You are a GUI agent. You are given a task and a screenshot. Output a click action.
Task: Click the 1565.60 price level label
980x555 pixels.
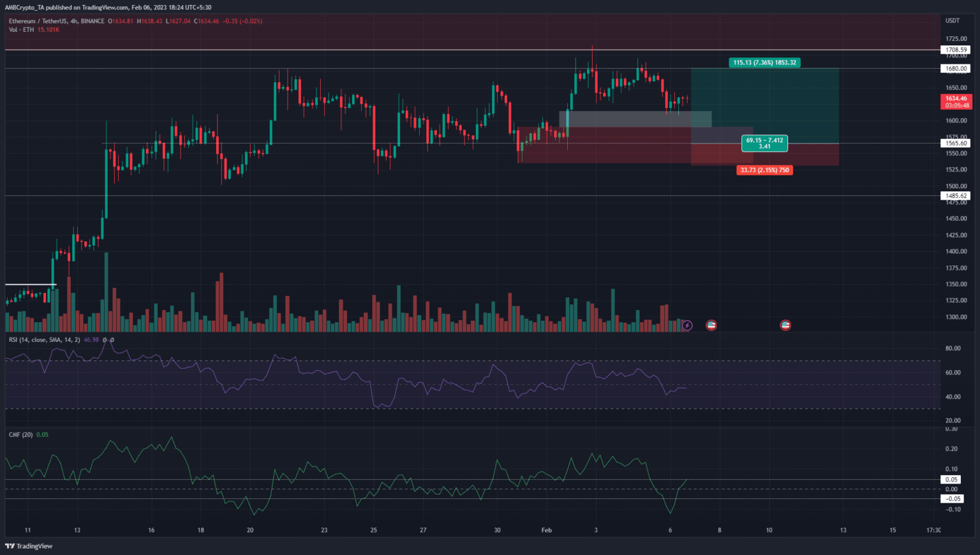tap(956, 144)
